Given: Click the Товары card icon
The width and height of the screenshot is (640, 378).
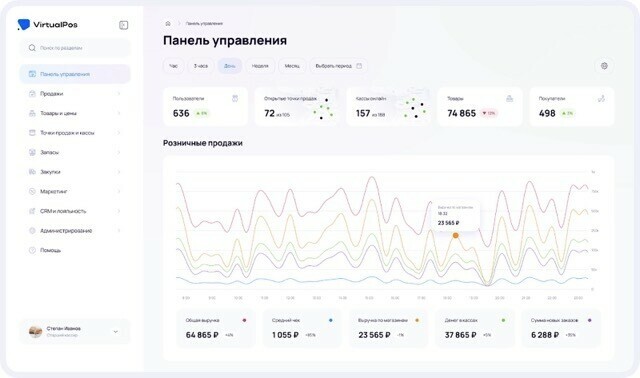Looking at the screenshot, I should coord(509,98).
